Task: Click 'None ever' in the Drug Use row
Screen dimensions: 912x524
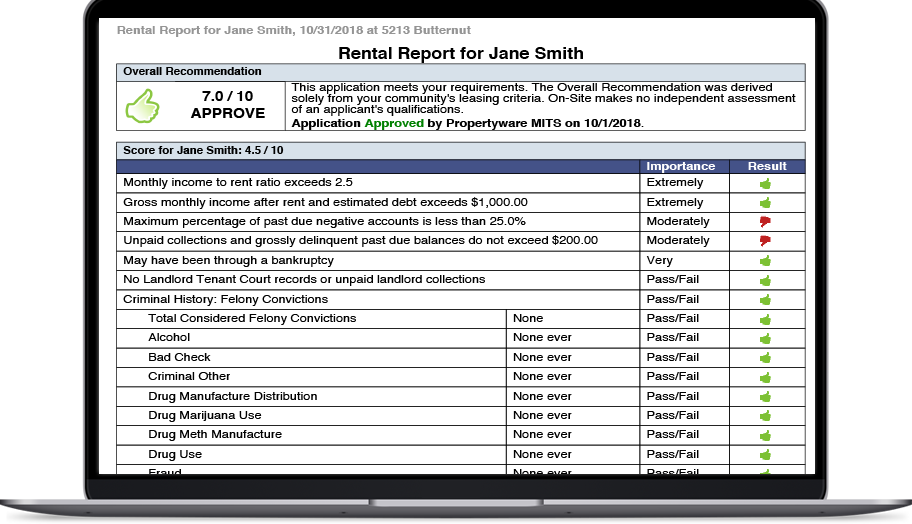Action: 542,454
